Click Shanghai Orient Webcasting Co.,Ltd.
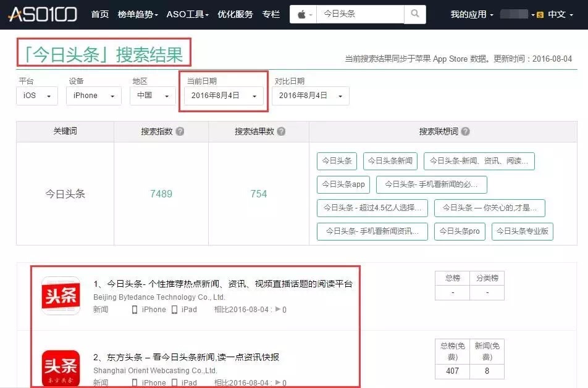588x388 pixels. point(155,370)
